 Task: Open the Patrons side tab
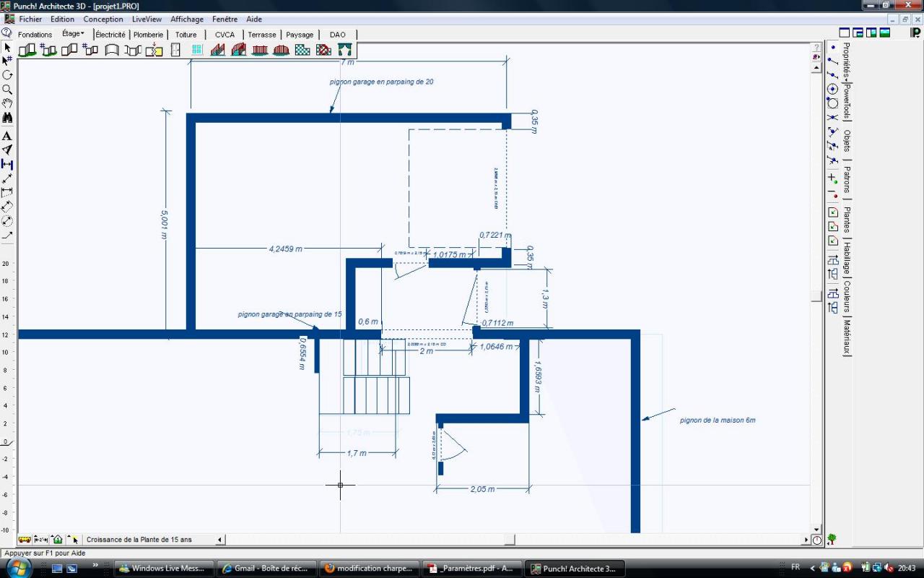[847, 179]
